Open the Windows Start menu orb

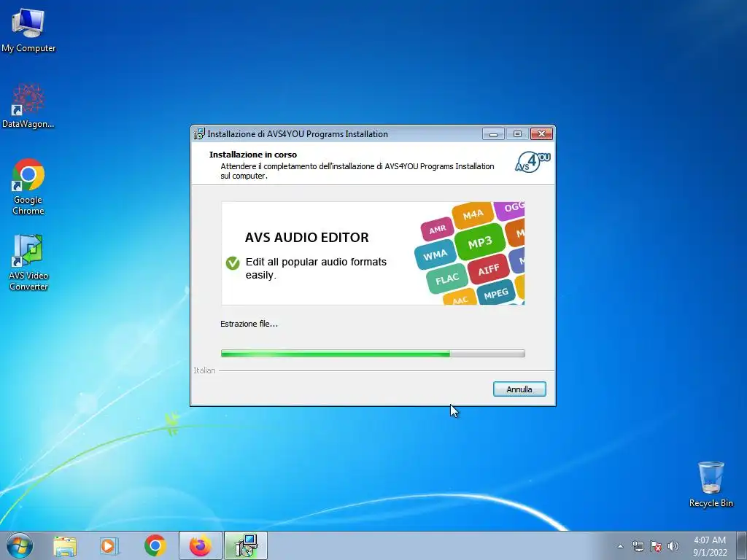tap(20, 545)
